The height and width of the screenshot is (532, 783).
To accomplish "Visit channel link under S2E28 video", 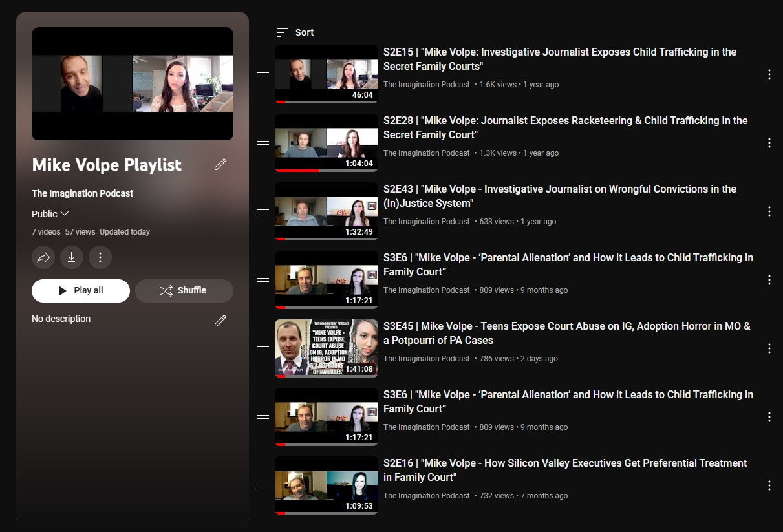I will point(427,153).
